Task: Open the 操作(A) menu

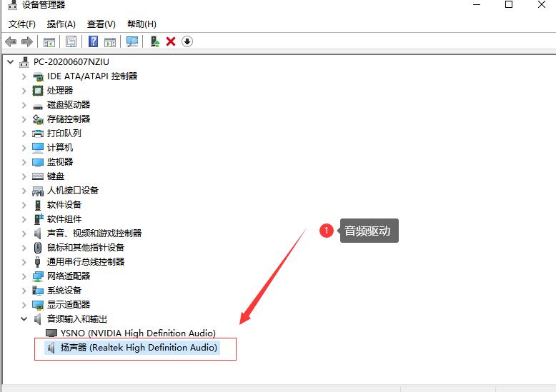Action: (x=61, y=24)
